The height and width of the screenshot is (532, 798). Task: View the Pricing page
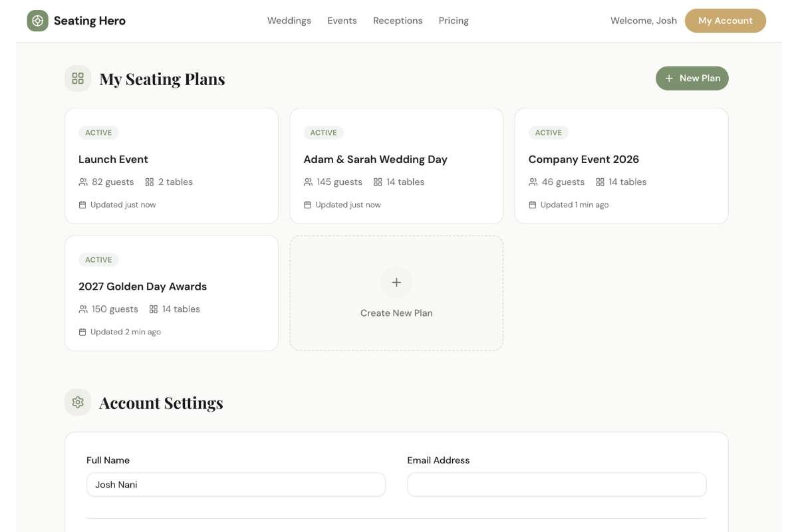point(454,21)
